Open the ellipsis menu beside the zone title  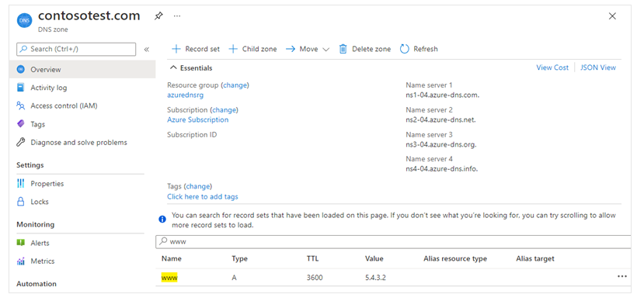coord(177,16)
